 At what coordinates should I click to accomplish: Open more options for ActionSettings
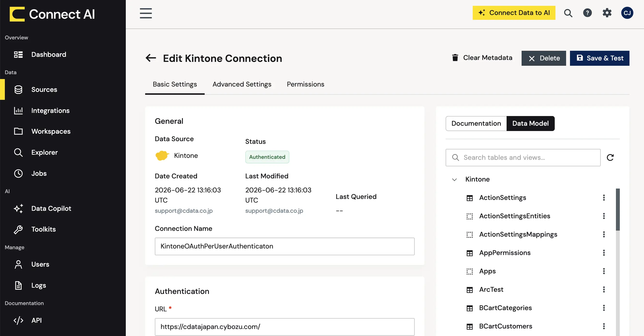tap(604, 197)
